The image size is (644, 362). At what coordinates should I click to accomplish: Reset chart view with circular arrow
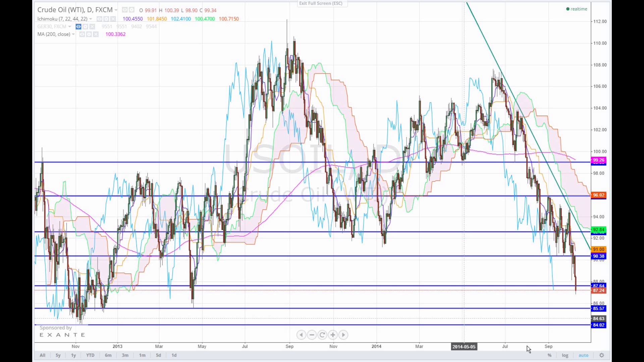pos(322,335)
